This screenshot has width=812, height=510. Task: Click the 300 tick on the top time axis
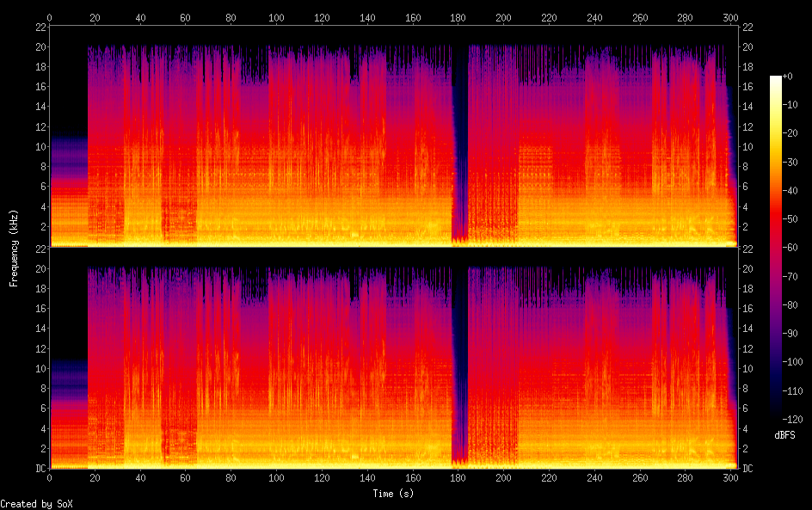tap(730, 16)
